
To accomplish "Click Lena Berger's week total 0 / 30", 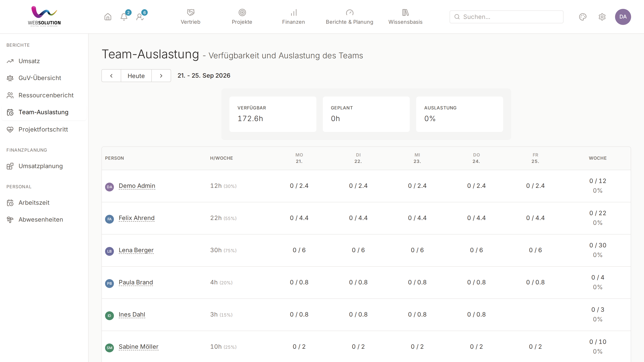I will coord(598,245).
